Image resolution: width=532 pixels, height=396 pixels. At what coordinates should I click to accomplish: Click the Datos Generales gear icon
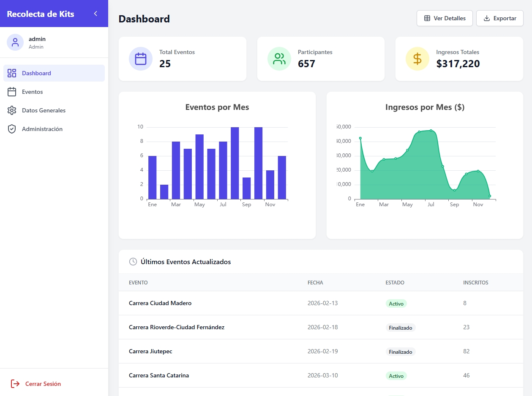point(12,110)
